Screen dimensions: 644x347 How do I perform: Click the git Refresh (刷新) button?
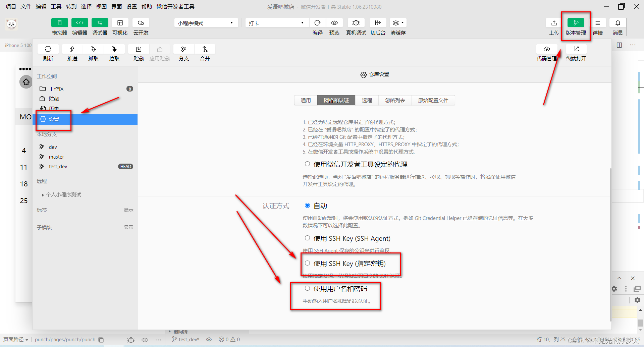(x=48, y=49)
